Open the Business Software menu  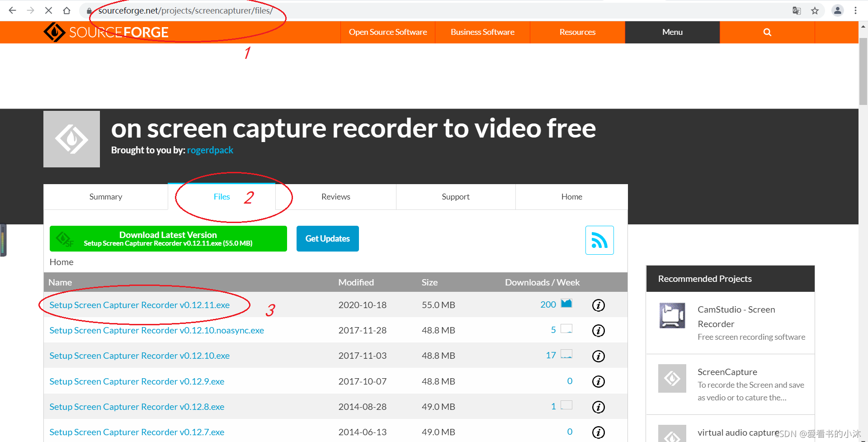pos(482,32)
